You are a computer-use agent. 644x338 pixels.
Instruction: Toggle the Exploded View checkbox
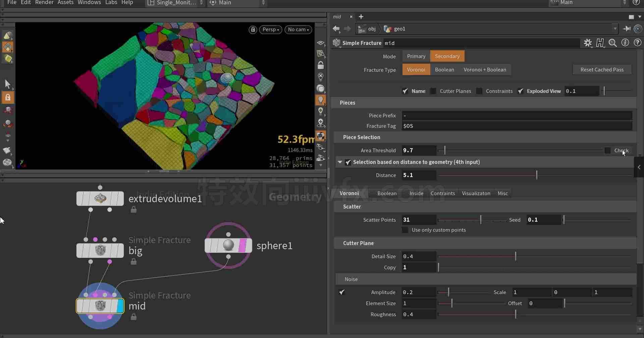(521, 91)
